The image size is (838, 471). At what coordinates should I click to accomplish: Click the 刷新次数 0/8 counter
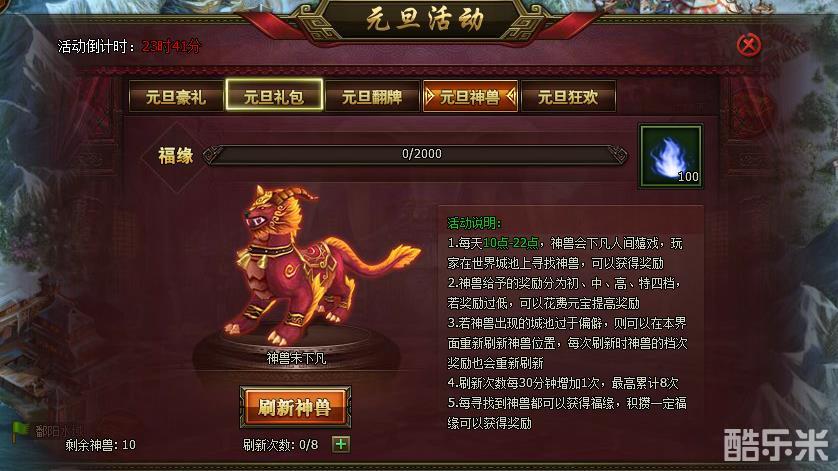[280, 445]
